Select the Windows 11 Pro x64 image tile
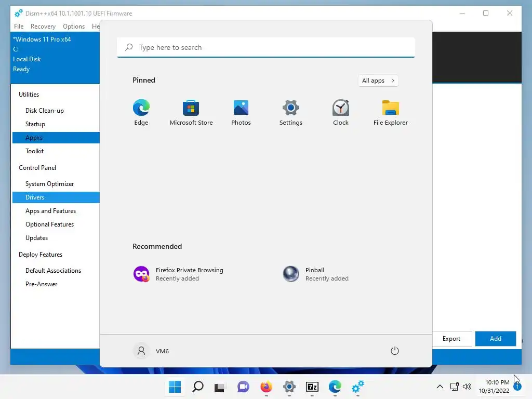Viewport: 532px width, 399px height. (x=55, y=58)
